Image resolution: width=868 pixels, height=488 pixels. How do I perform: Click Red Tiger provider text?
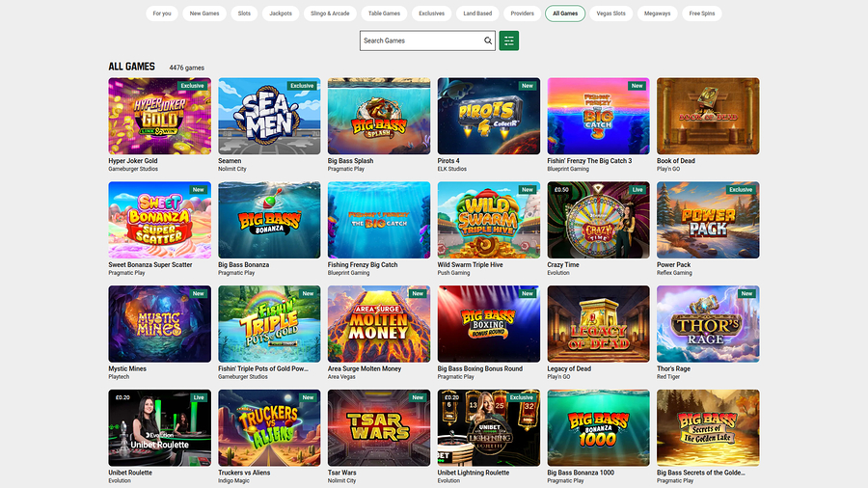(668, 377)
